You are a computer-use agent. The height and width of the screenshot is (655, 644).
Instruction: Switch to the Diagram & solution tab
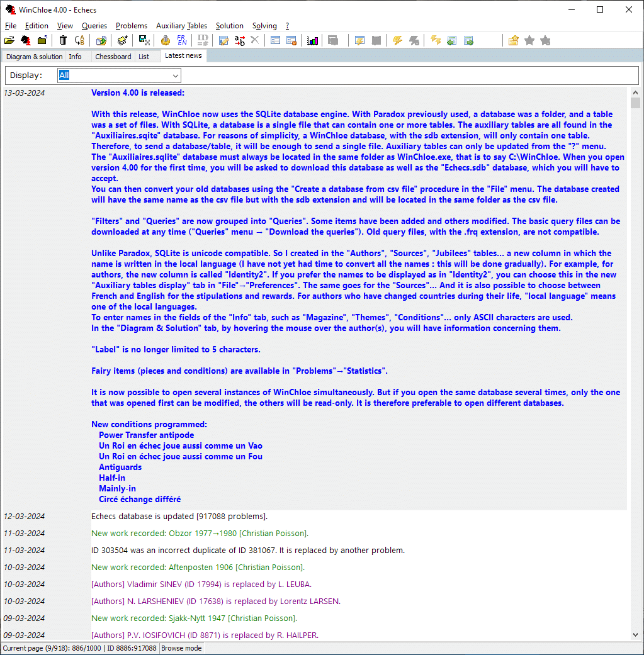tap(34, 57)
